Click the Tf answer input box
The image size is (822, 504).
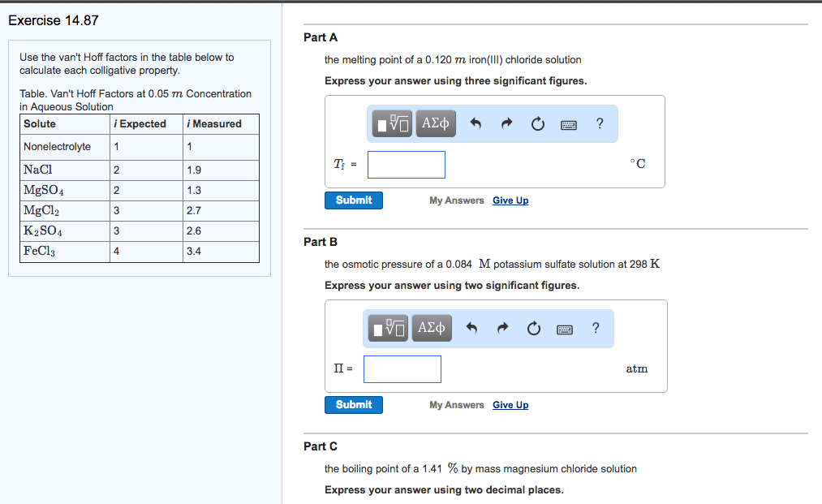[406, 164]
